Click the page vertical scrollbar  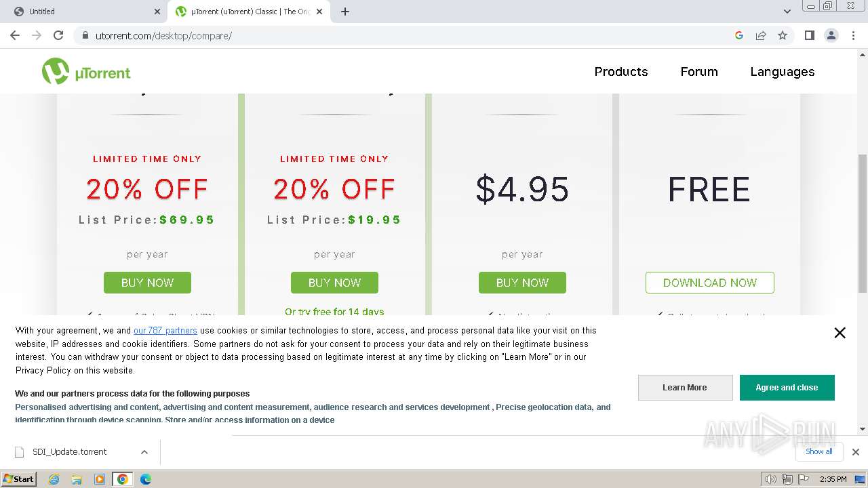862,224
